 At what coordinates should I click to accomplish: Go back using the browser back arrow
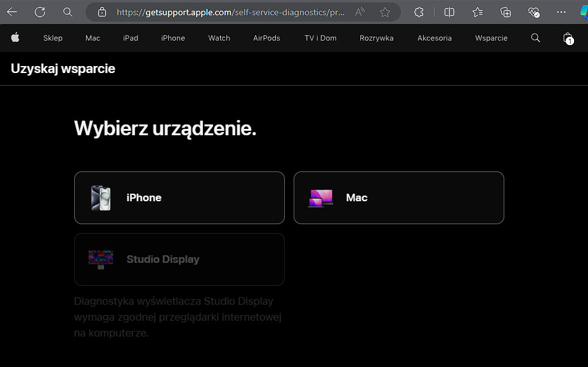[x=12, y=12]
